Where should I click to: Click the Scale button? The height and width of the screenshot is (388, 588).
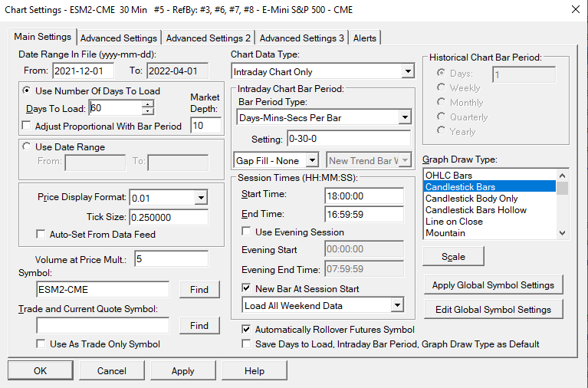(453, 257)
